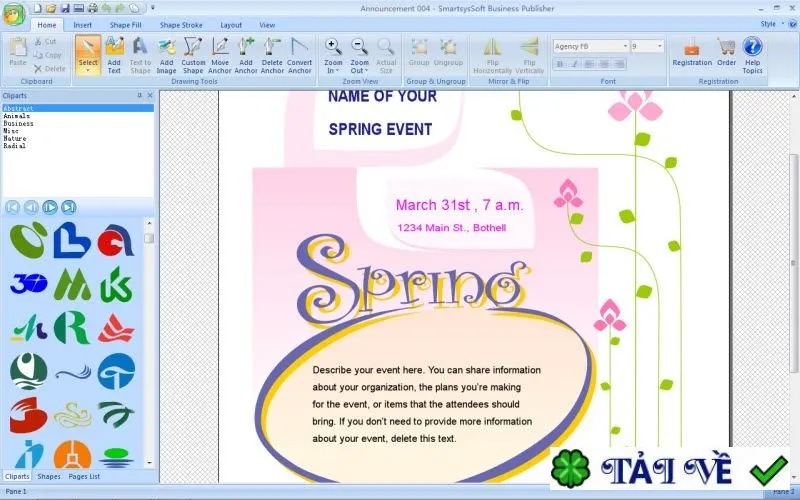800x500 pixels.
Task: Toggle italic text formatting
Action: pyautogui.click(x=574, y=64)
